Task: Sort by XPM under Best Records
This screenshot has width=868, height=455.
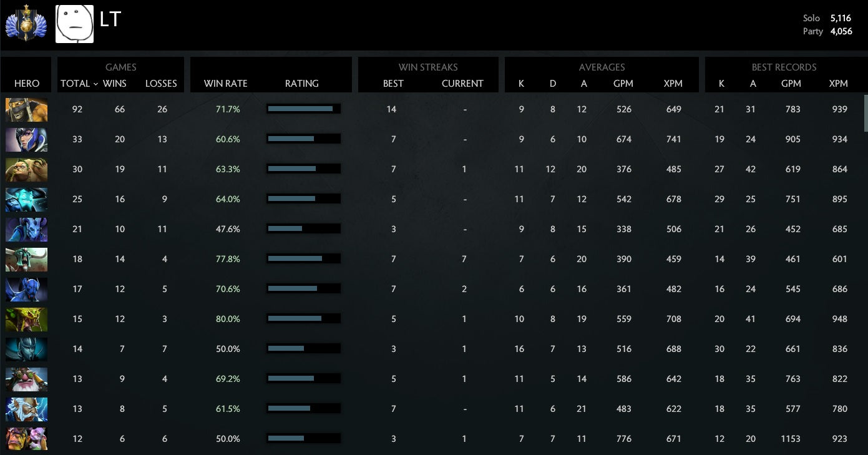Action: [838, 84]
